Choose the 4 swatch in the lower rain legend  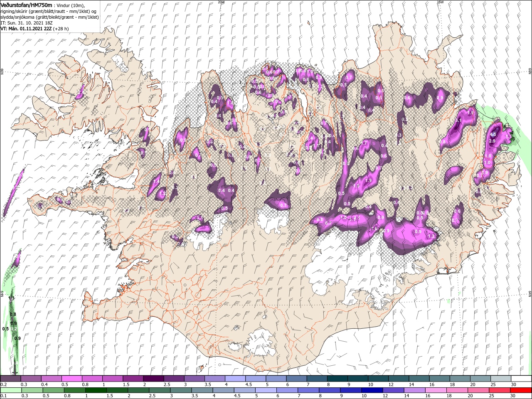click(223, 390)
